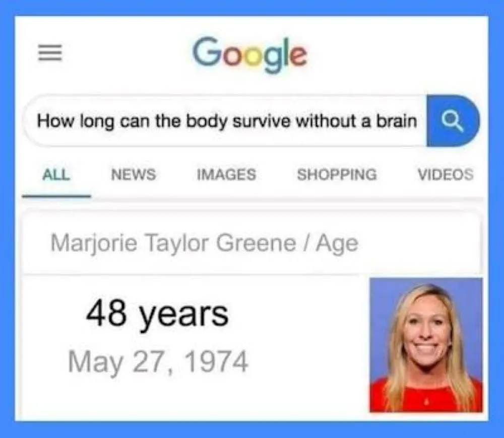
Task: Click the 'May 27, 1974' date text
Action: click(158, 362)
